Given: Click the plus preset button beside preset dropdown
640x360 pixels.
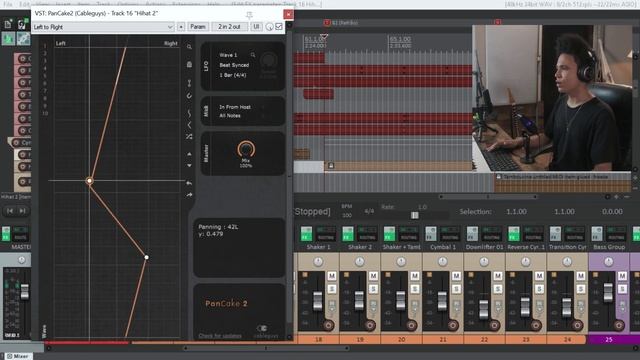Looking at the screenshot, I should click(181, 27).
